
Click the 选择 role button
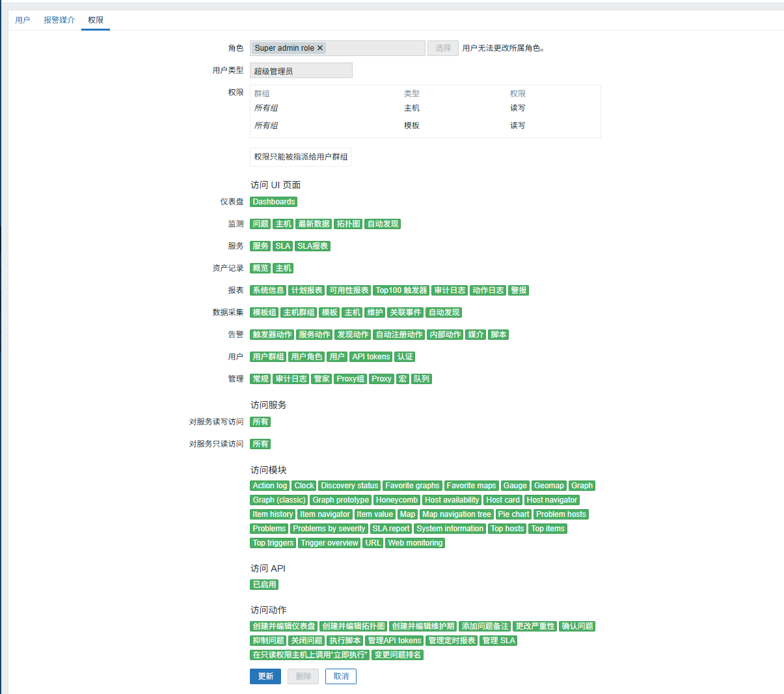(443, 48)
